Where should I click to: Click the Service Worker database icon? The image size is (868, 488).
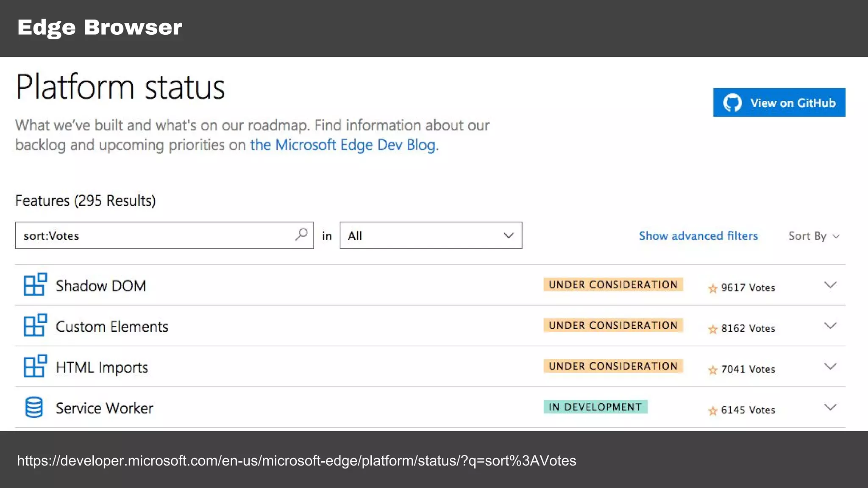pyautogui.click(x=34, y=407)
